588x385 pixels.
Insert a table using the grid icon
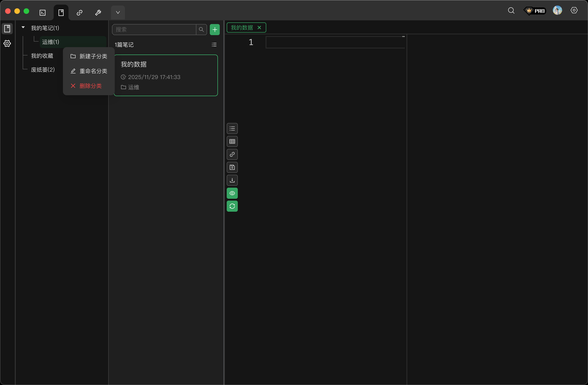tap(232, 141)
